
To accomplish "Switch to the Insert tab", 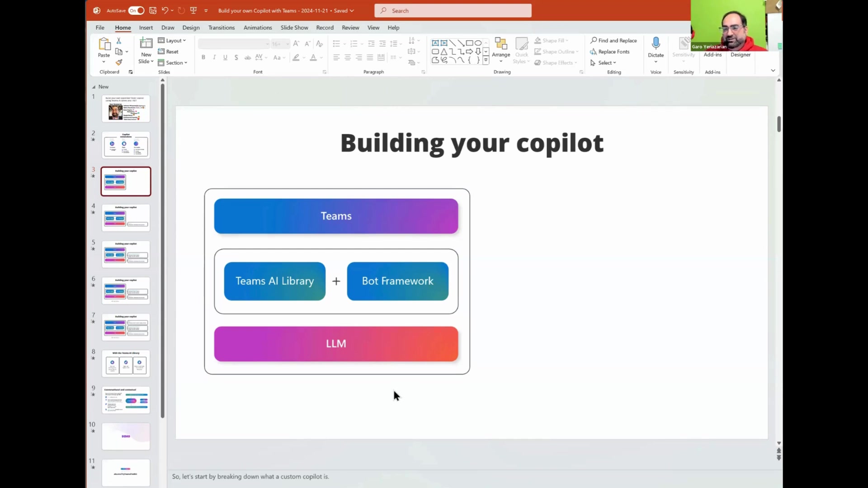I will 146,28.
